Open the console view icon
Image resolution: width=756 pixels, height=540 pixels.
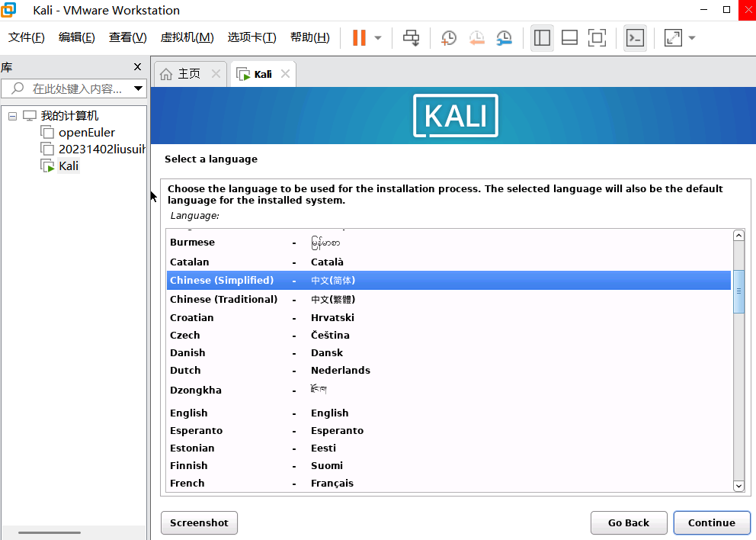click(x=635, y=37)
